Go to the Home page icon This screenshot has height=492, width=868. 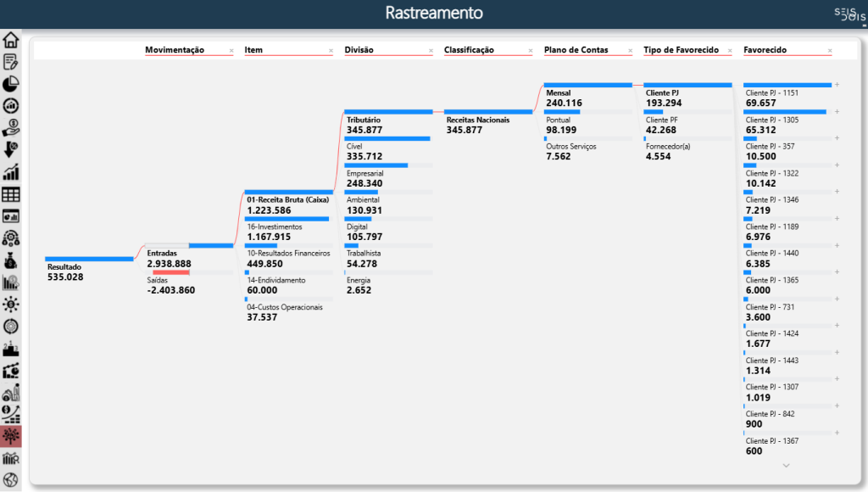11,40
